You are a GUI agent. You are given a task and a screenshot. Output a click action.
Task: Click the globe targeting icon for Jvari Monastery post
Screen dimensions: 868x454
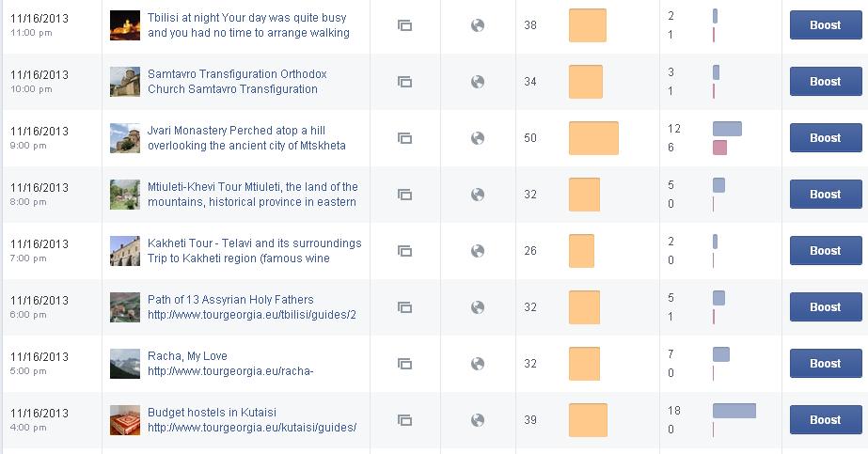(x=478, y=138)
